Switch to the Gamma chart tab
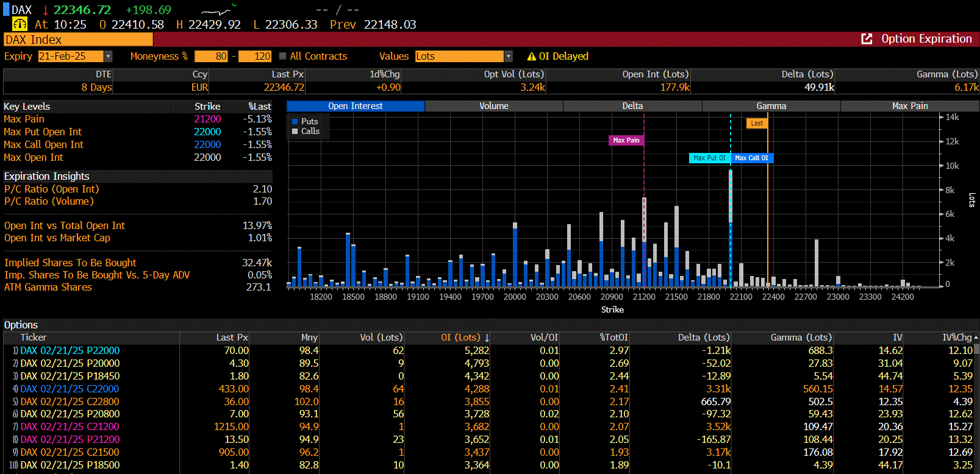Image resolution: width=980 pixels, height=474 pixels. pyautogui.click(x=771, y=106)
